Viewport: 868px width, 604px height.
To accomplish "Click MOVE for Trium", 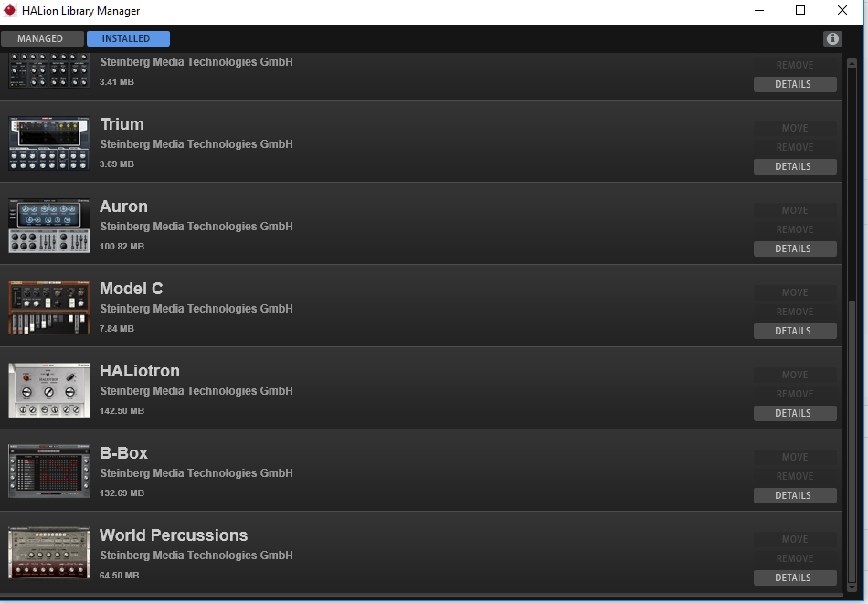I will click(795, 129).
